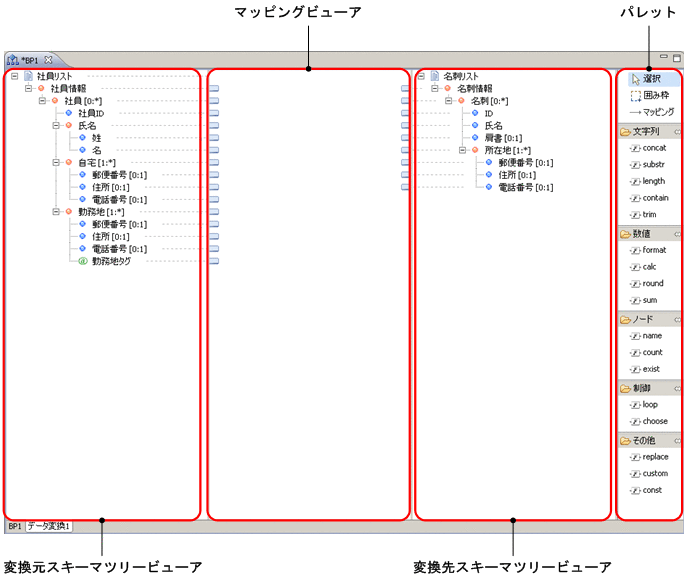Minimize the editor pane

click(664, 57)
